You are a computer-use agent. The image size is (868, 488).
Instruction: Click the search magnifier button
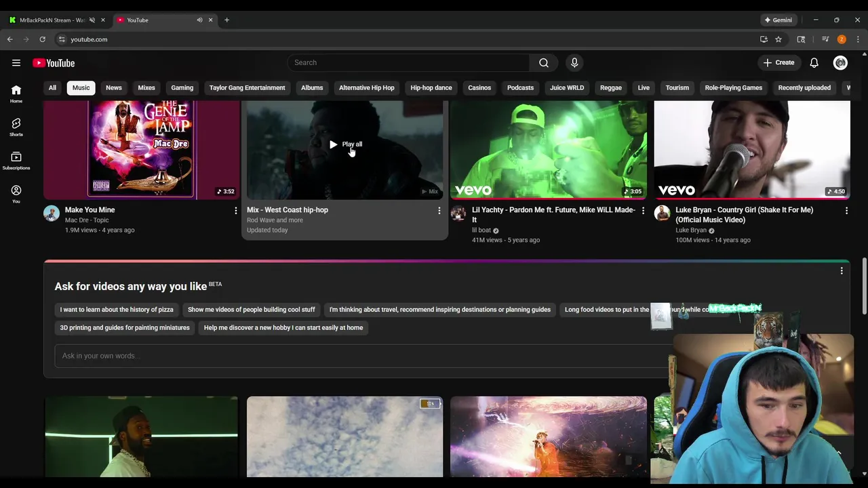click(x=544, y=63)
